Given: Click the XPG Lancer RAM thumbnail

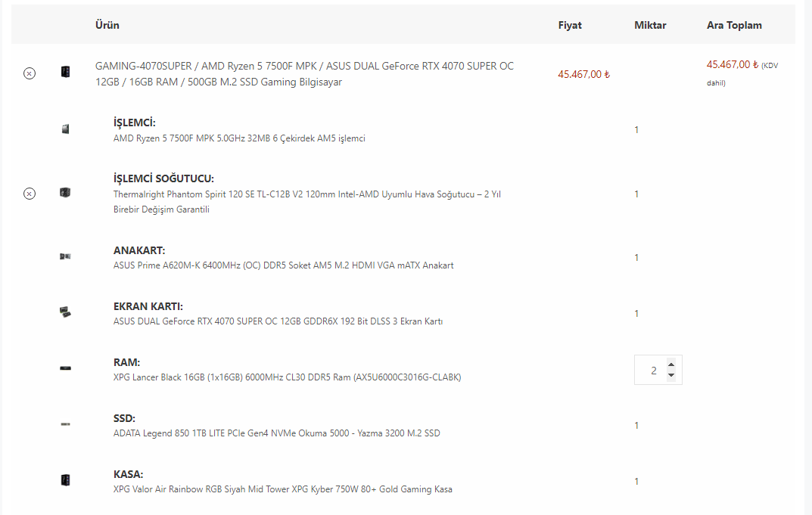Looking at the screenshot, I should tap(65, 368).
